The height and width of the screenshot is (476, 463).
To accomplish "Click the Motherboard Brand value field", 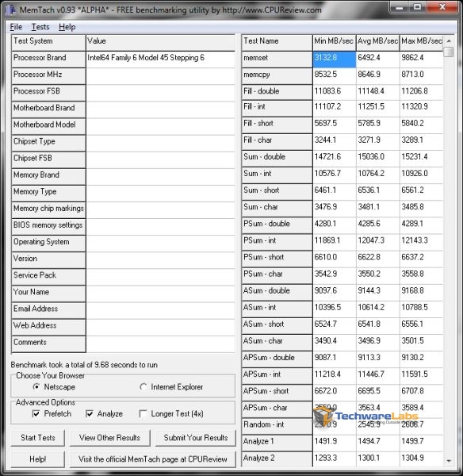I will [160, 109].
